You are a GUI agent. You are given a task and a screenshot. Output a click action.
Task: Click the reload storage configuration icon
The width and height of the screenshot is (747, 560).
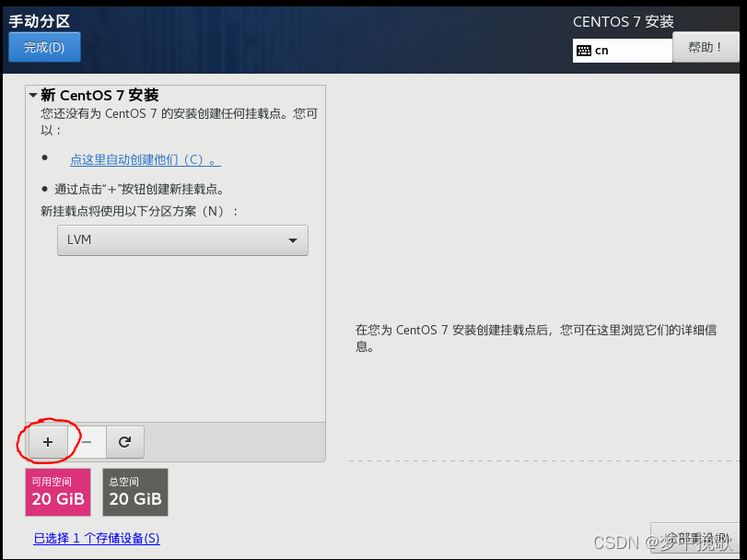coord(125,442)
